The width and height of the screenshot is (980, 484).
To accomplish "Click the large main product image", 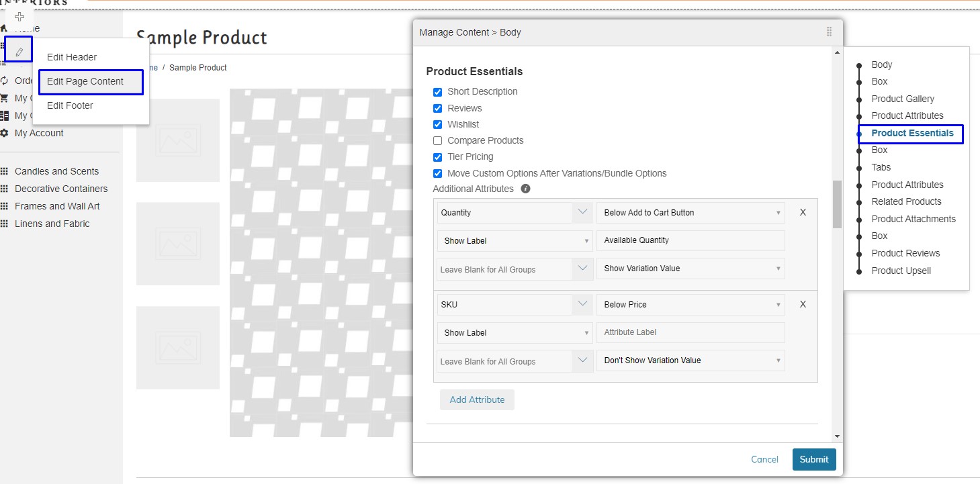I will point(321,262).
